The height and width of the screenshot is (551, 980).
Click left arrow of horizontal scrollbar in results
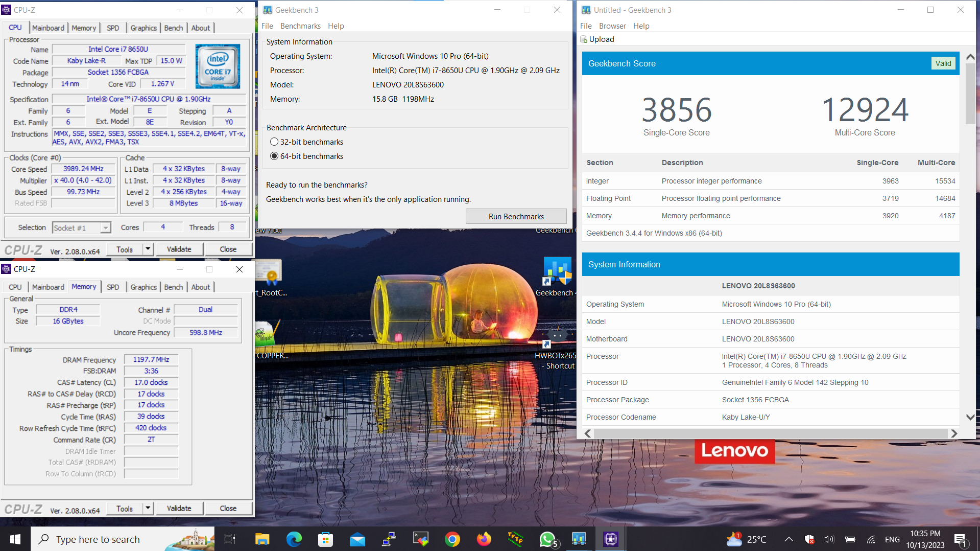pos(588,433)
